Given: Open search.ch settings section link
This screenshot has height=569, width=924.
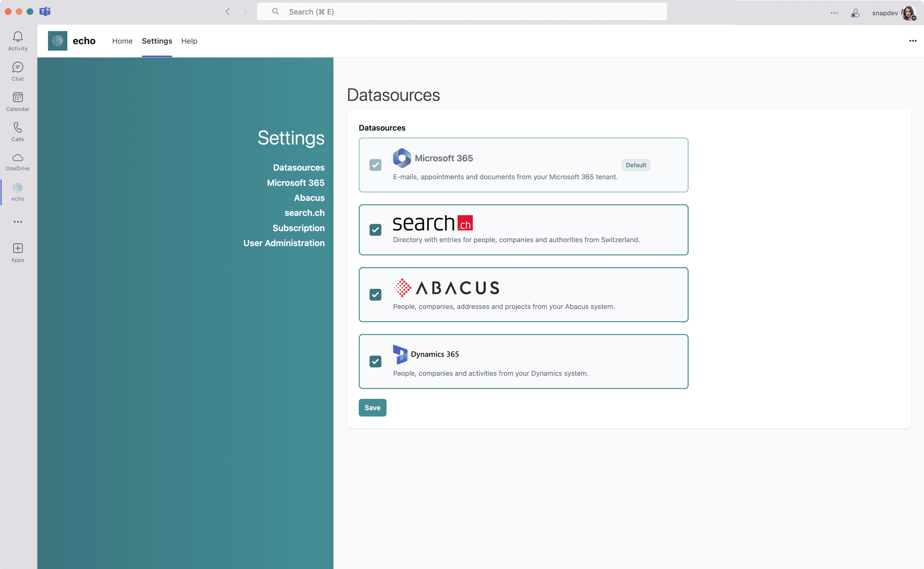Looking at the screenshot, I should 304,213.
